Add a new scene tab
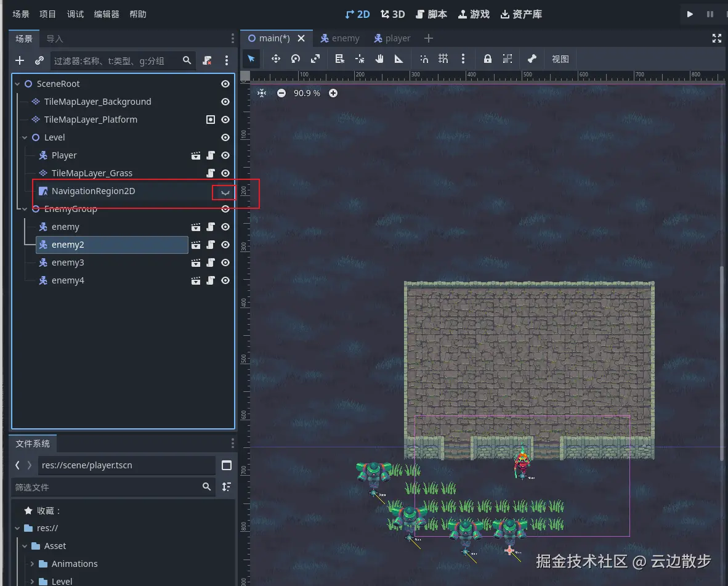 click(429, 38)
